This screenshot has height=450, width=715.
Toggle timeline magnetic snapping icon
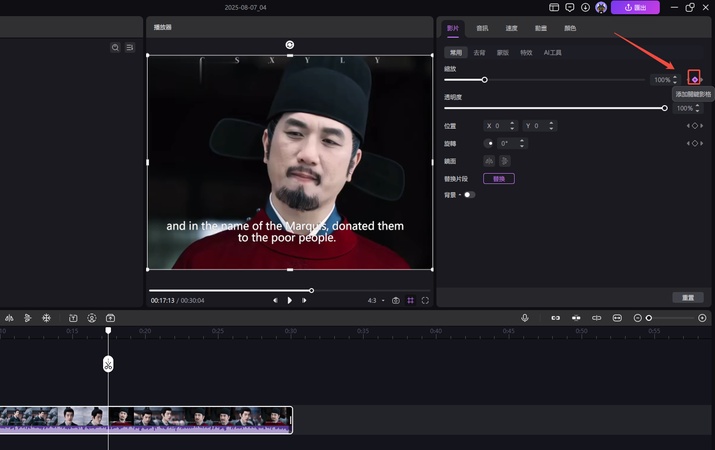click(576, 318)
